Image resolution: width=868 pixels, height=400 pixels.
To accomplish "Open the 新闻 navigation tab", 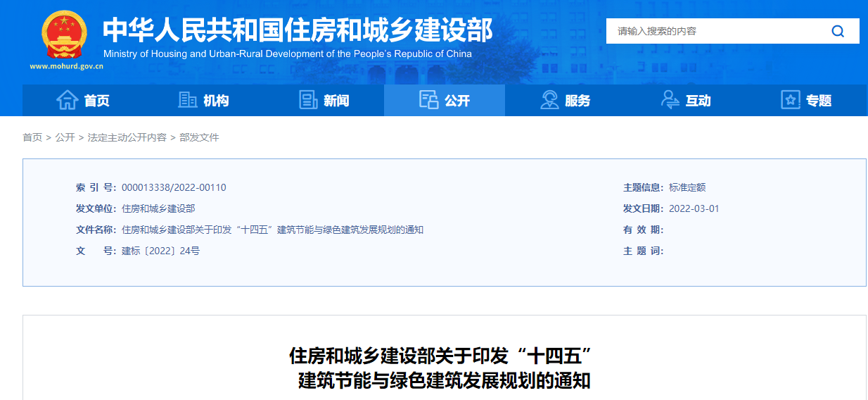I will [x=324, y=100].
